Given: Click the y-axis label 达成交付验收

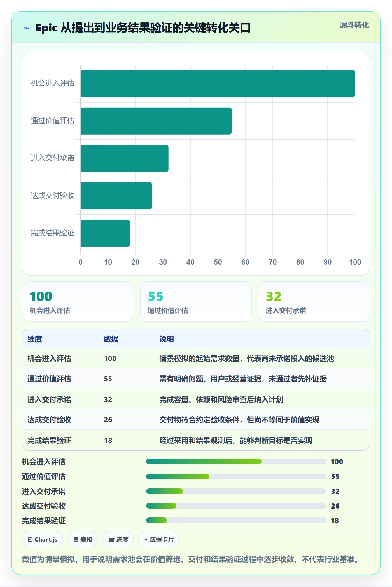Looking at the screenshot, I should [53, 196].
